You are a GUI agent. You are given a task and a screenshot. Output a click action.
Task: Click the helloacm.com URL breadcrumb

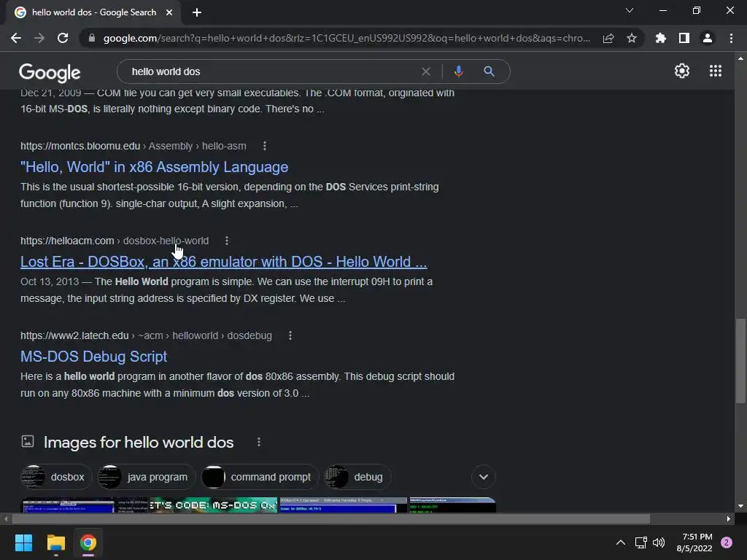tap(115, 241)
